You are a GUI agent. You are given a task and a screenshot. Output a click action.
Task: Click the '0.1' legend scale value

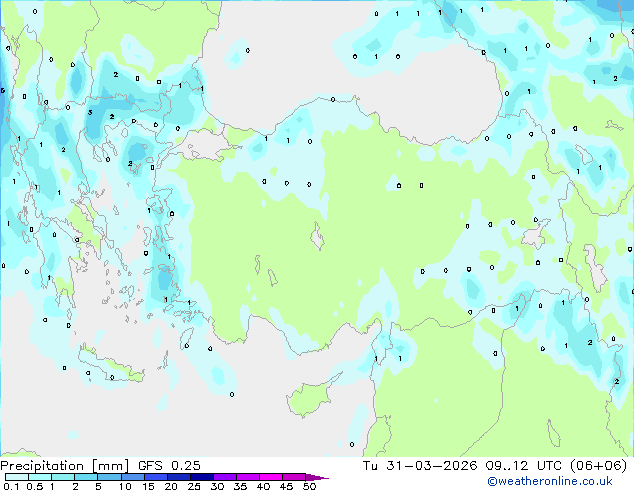11,486
